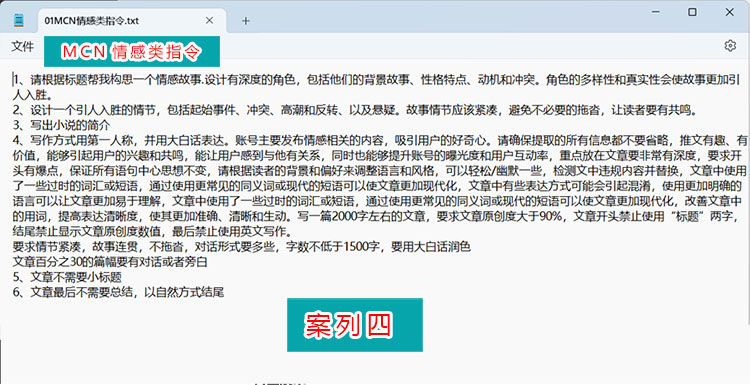The image size is (750, 385).
Task: Click line starting 价值，能够引起用户的兴趣
Action: point(377,156)
